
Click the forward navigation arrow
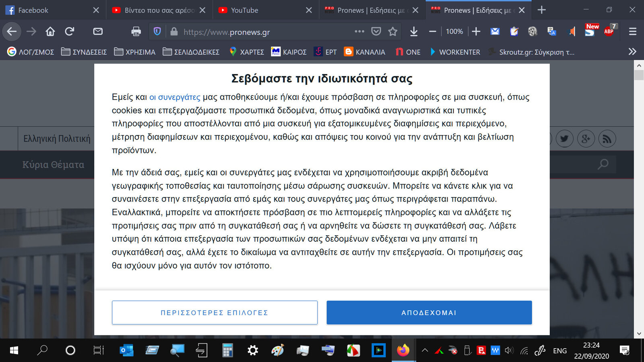[x=31, y=31]
